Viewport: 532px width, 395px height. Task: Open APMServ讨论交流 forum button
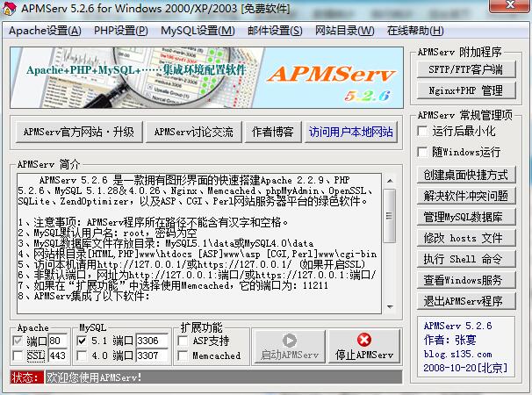(x=193, y=132)
